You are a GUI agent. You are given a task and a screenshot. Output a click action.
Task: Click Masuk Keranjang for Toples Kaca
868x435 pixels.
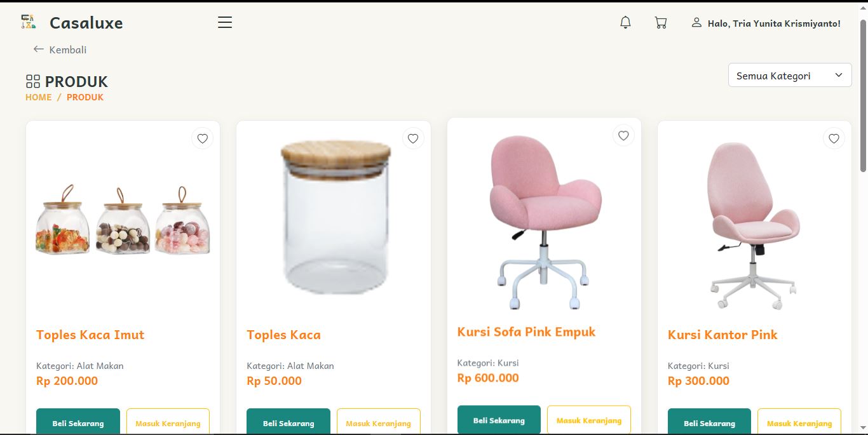click(378, 422)
